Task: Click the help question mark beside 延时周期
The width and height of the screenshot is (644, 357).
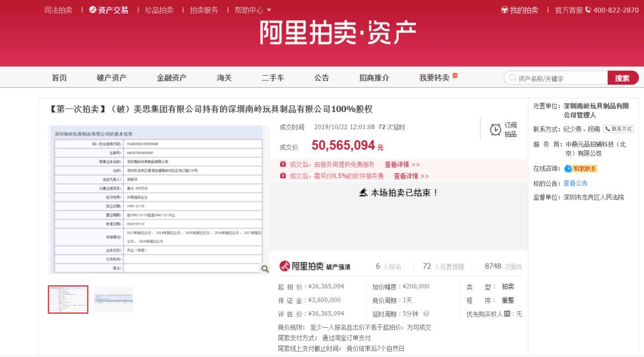Action: 426,313
